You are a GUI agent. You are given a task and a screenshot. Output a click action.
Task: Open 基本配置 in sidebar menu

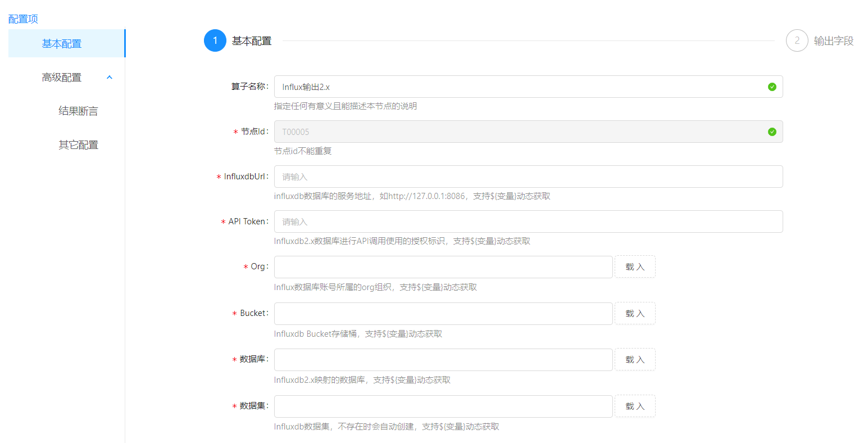pos(62,44)
